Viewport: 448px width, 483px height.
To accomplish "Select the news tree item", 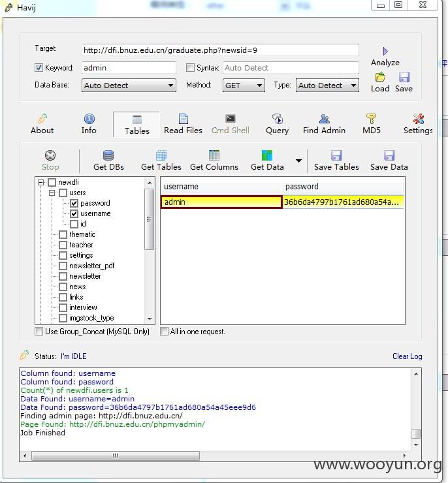I will (77, 287).
